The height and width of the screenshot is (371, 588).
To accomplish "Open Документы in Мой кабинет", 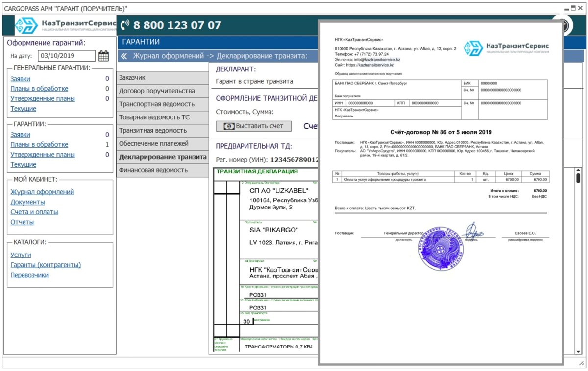I will [x=27, y=202].
